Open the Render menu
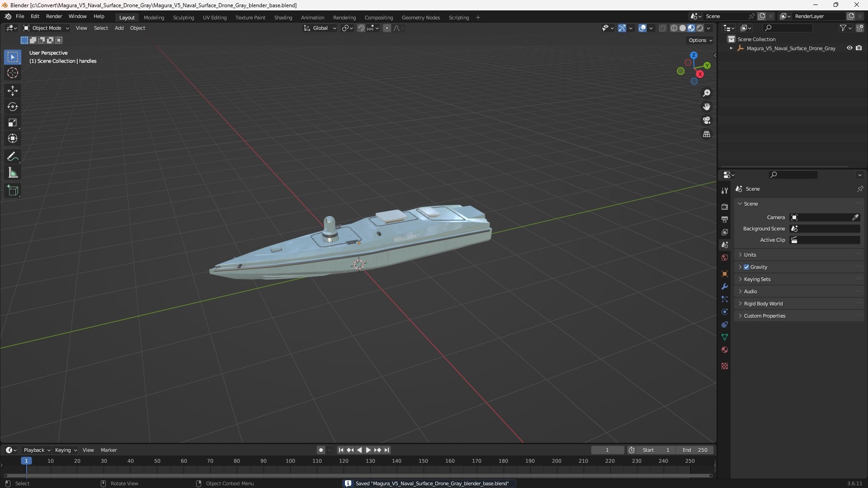The width and height of the screenshot is (868, 488). pos(54,16)
